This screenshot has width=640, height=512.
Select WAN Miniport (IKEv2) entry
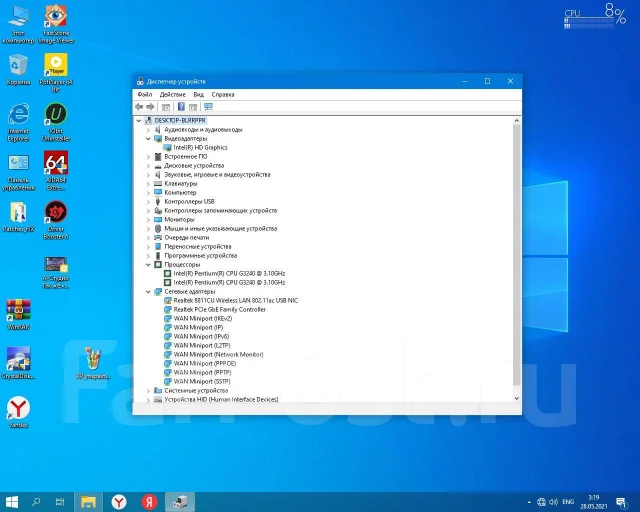[x=202, y=318]
